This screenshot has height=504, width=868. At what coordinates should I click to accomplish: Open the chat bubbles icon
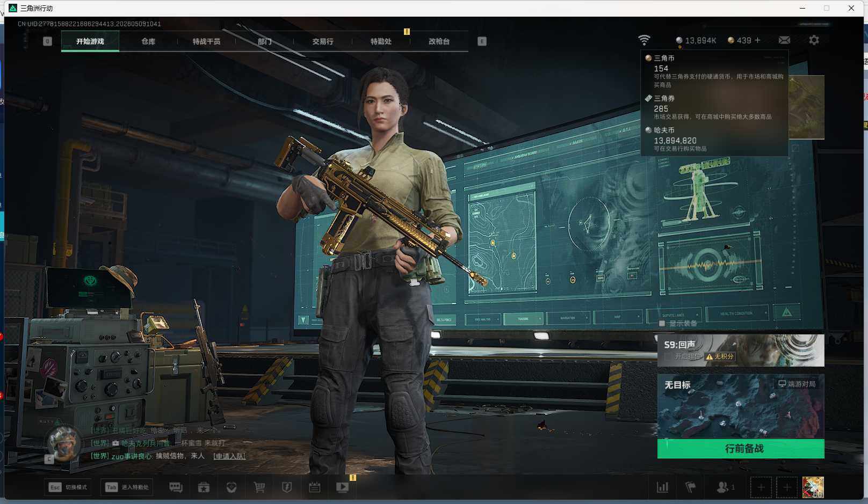click(x=176, y=487)
